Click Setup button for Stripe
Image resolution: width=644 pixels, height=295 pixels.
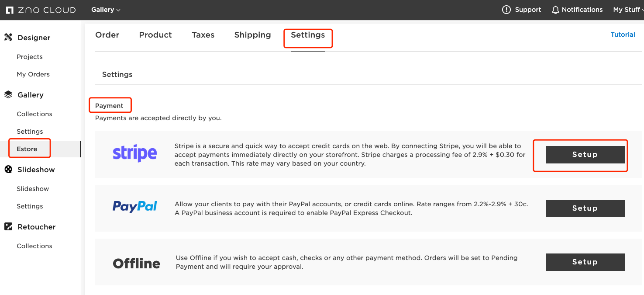coord(585,154)
